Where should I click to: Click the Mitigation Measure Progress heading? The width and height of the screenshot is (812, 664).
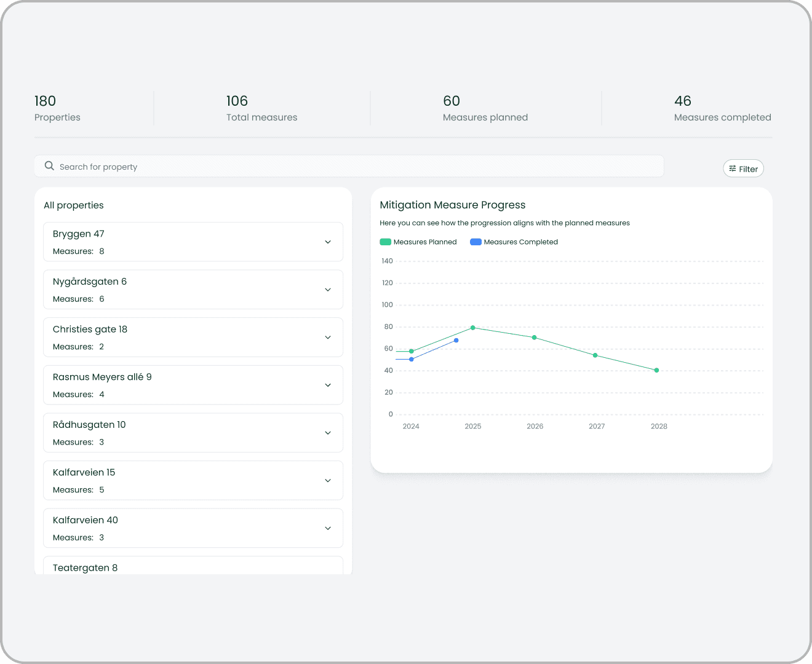(453, 205)
